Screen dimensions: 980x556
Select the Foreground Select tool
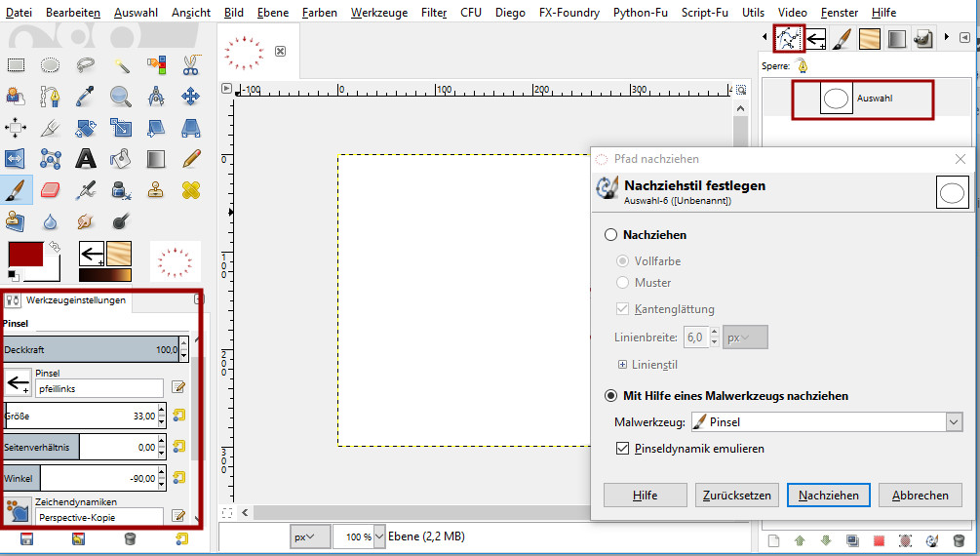point(16,97)
